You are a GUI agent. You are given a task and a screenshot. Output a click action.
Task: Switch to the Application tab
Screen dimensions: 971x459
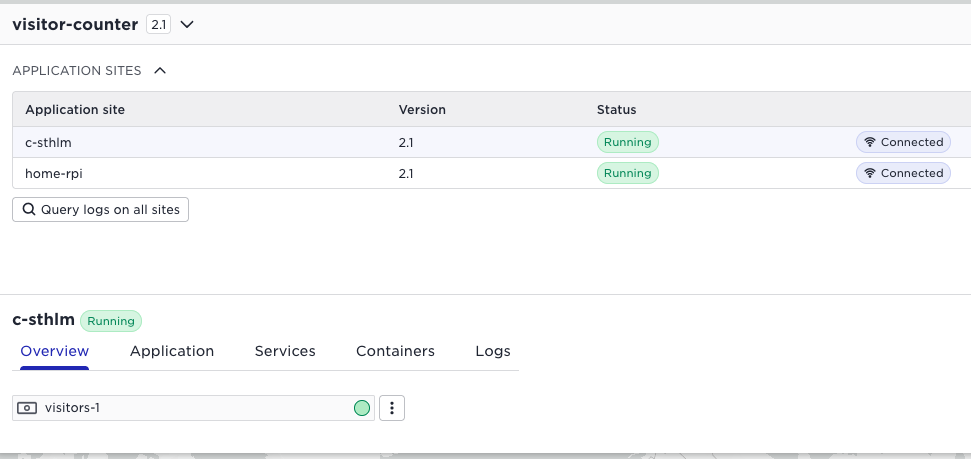[x=172, y=351]
